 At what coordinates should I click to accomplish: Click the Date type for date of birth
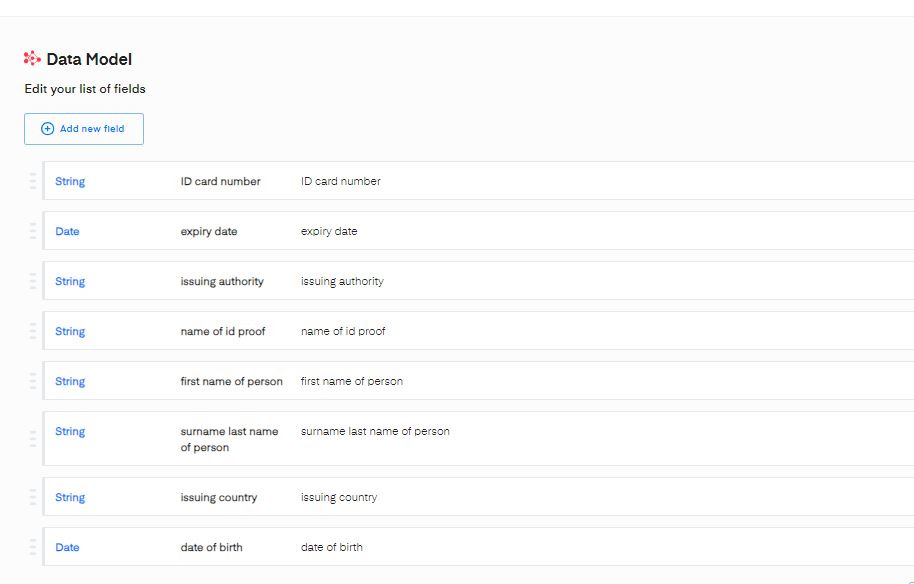tap(67, 547)
